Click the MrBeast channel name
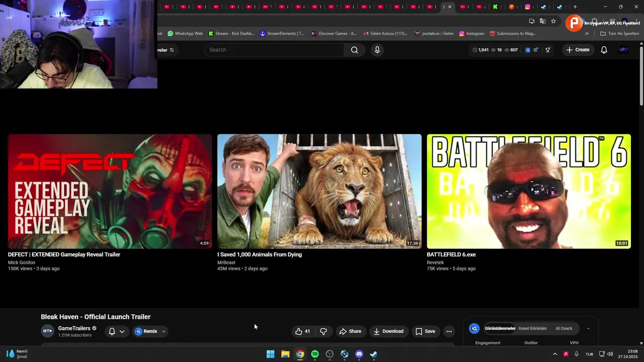The height and width of the screenshot is (362, 644). 226,262
